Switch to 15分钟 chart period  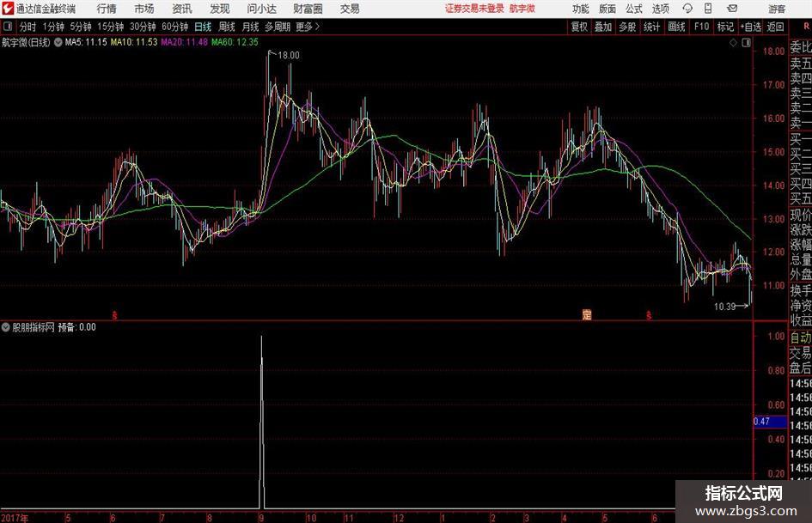[111, 27]
